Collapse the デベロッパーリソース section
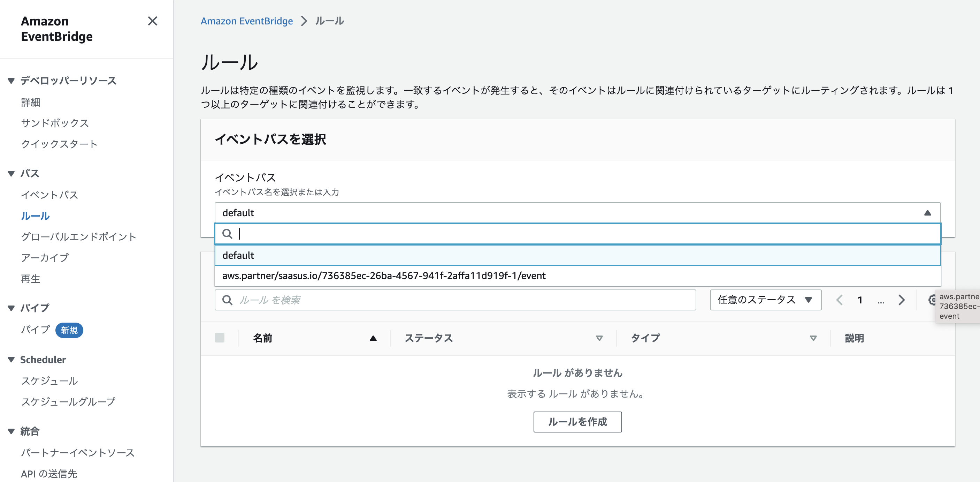The image size is (980, 482). click(11, 81)
